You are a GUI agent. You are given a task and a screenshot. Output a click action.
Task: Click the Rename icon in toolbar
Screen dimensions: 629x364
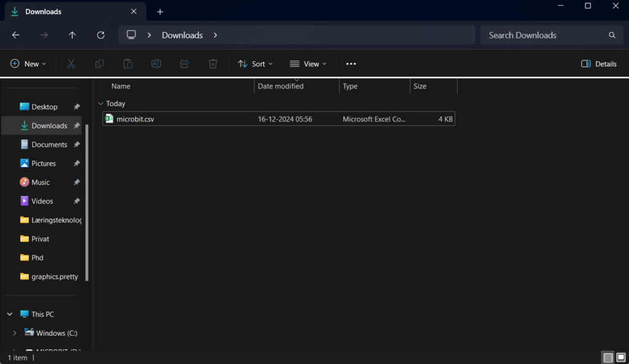tap(156, 64)
